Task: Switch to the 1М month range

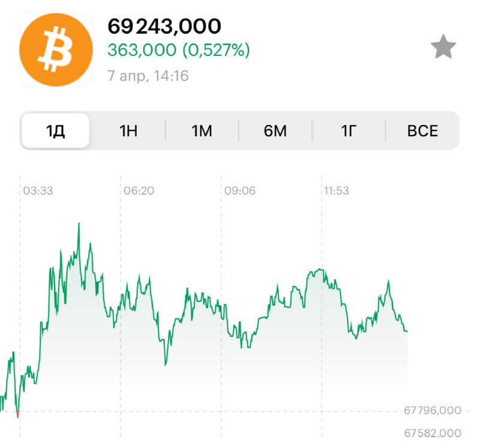Action: tap(202, 131)
